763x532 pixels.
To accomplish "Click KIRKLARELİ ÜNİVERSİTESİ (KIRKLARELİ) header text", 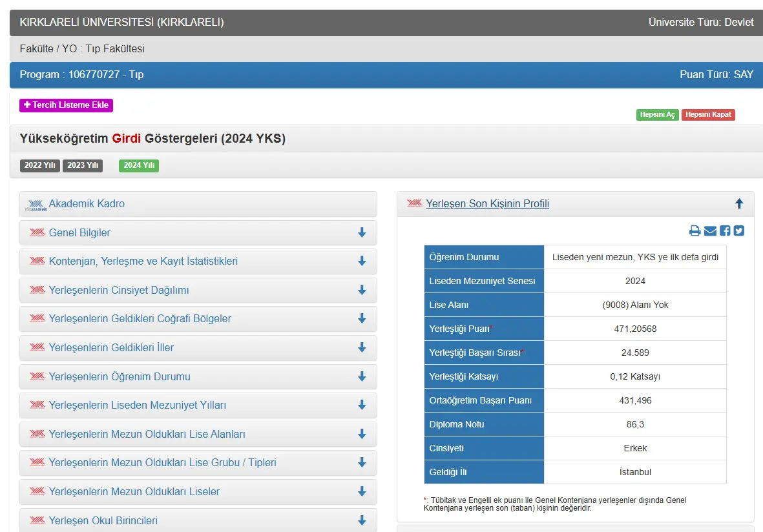I will (x=121, y=23).
